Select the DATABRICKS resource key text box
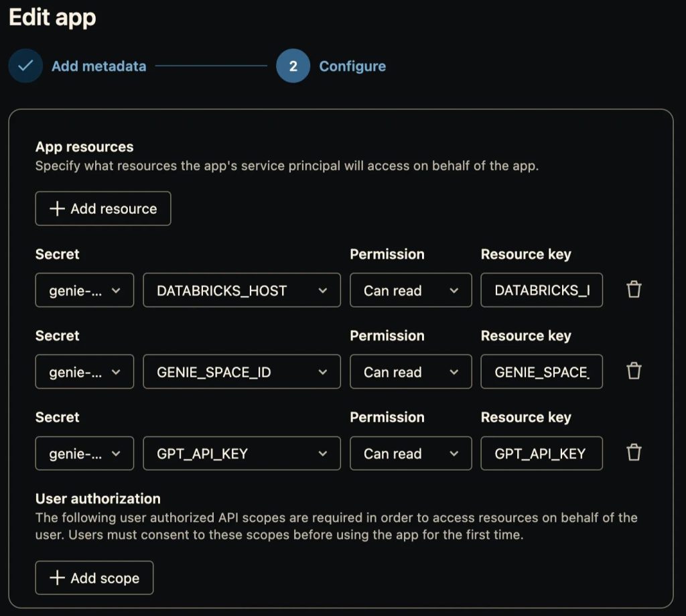 (x=541, y=290)
